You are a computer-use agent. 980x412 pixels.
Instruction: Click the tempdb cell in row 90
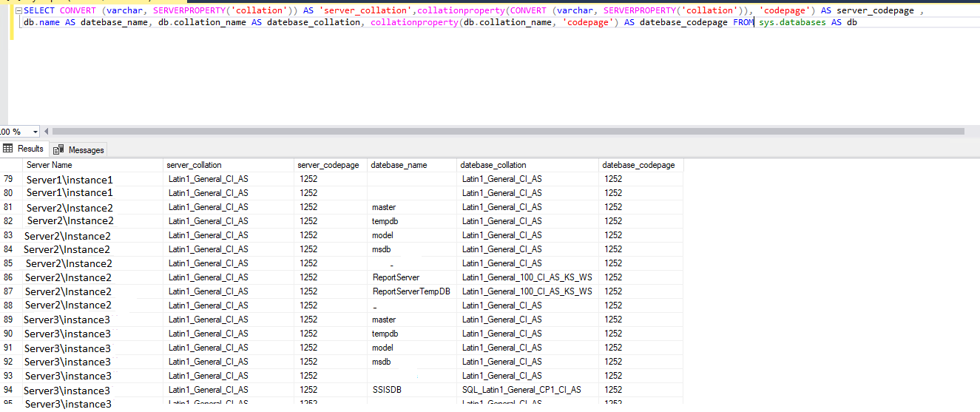click(x=412, y=334)
